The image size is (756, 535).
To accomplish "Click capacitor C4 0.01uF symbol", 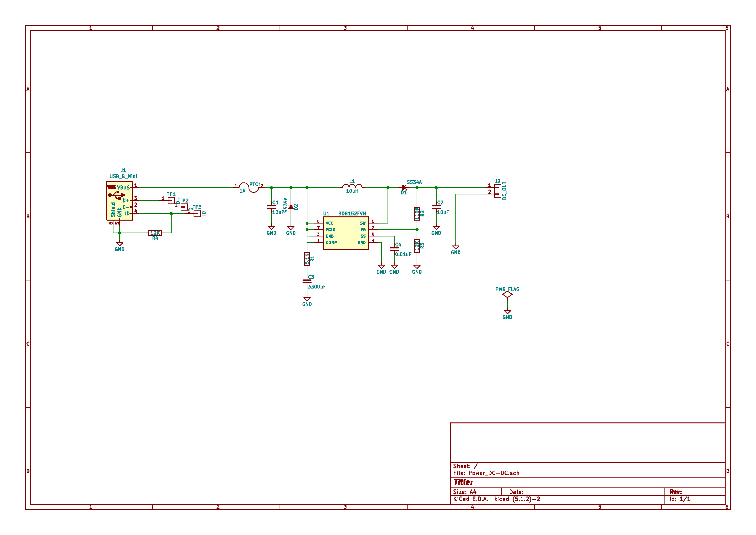I will click(394, 249).
